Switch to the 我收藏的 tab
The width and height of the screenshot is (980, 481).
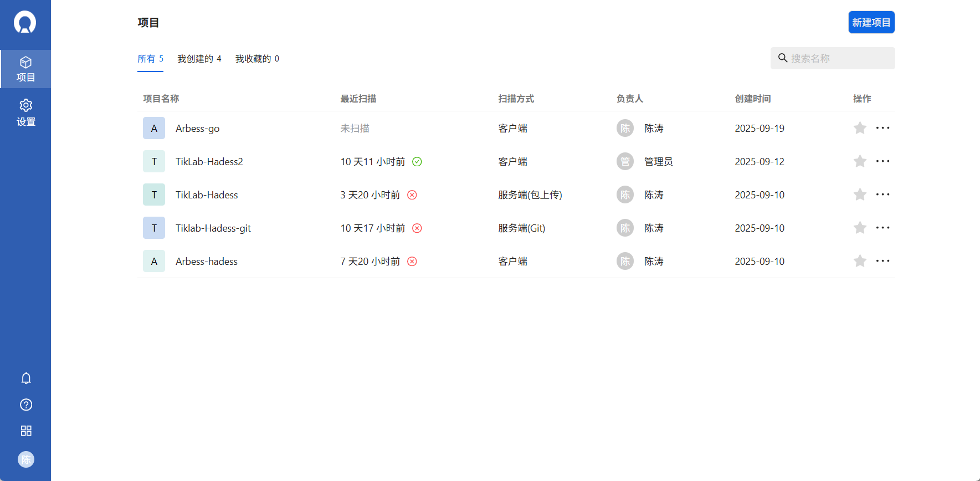tap(257, 58)
